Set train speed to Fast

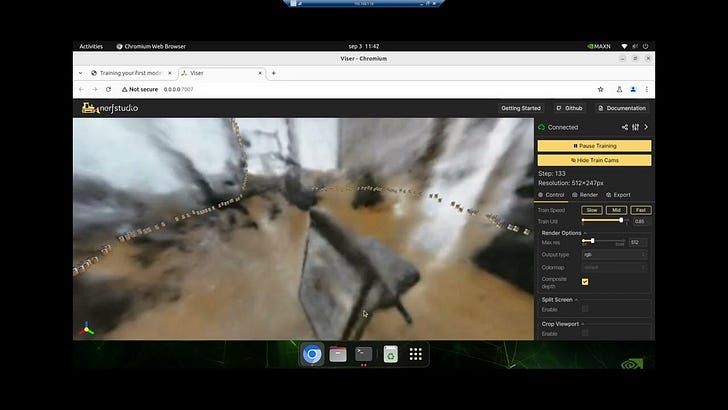click(641, 210)
